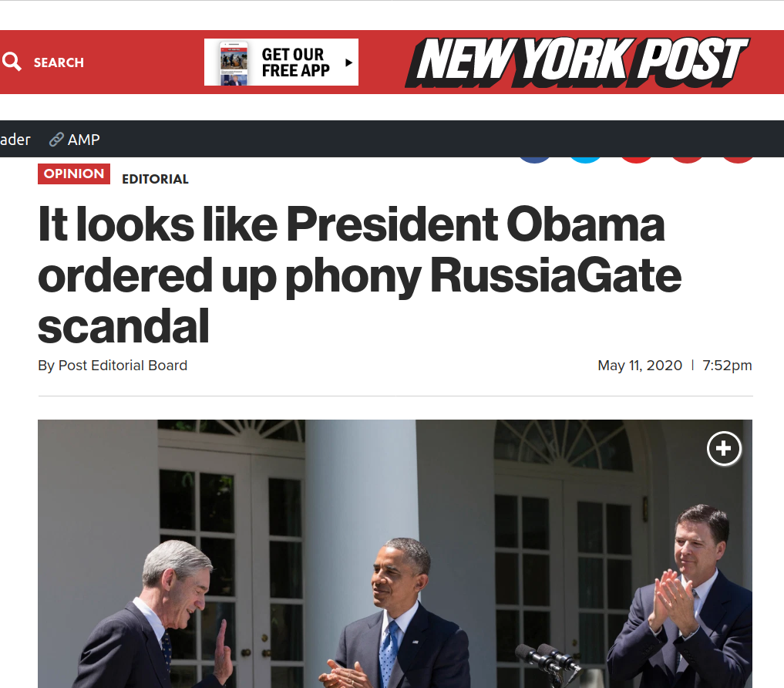Open the OPINION section tag
784x688 pixels.
pos(74,174)
